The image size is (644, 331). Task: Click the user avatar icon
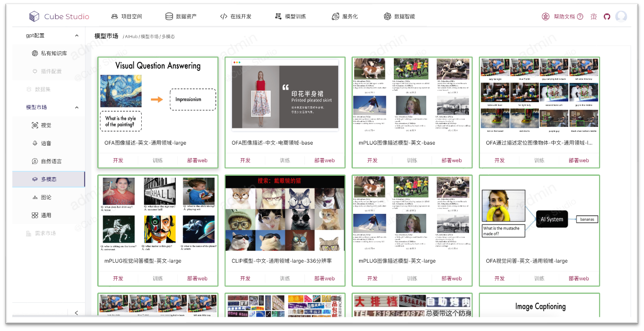pos(621,17)
